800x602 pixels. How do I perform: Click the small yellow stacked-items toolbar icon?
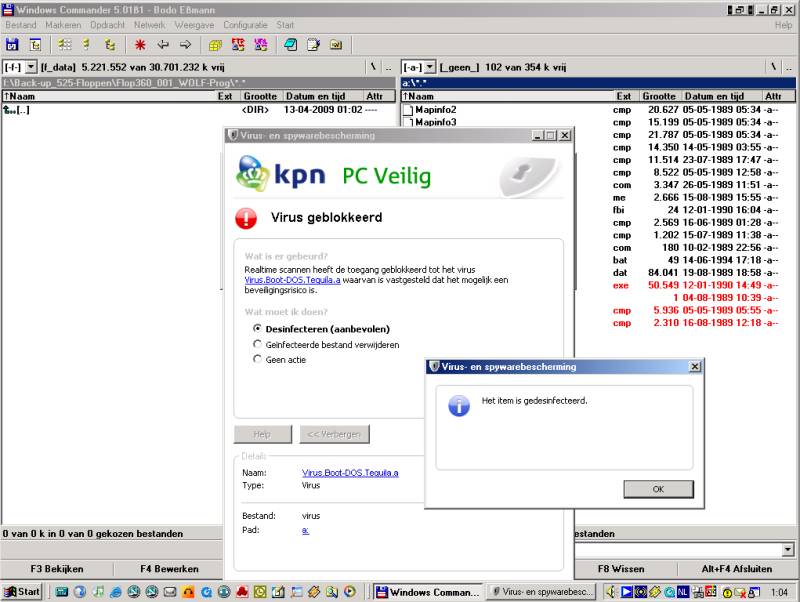[87, 45]
